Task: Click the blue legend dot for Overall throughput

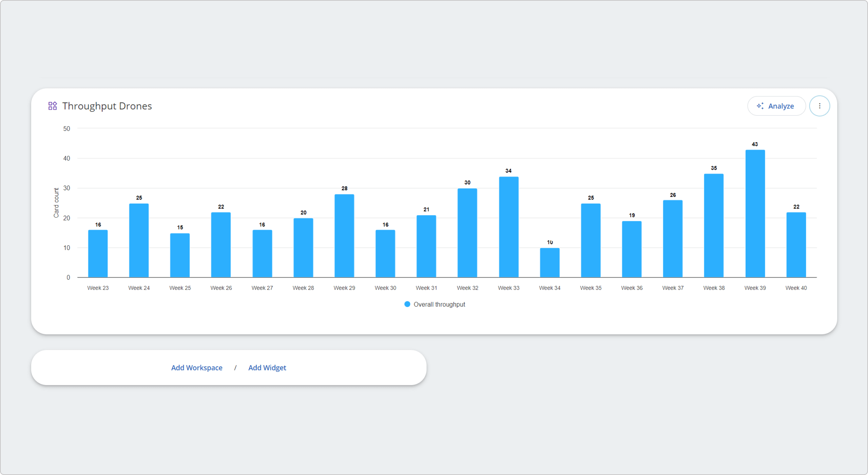Action: pos(407,304)
